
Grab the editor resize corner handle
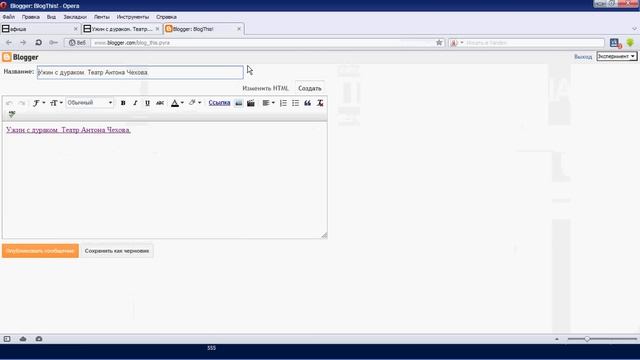point(324,235)
